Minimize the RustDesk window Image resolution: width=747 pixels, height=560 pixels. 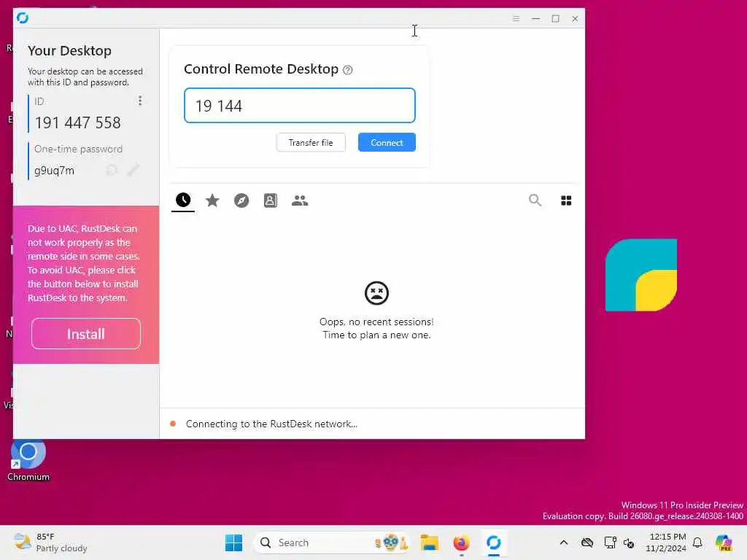point(536,18)
